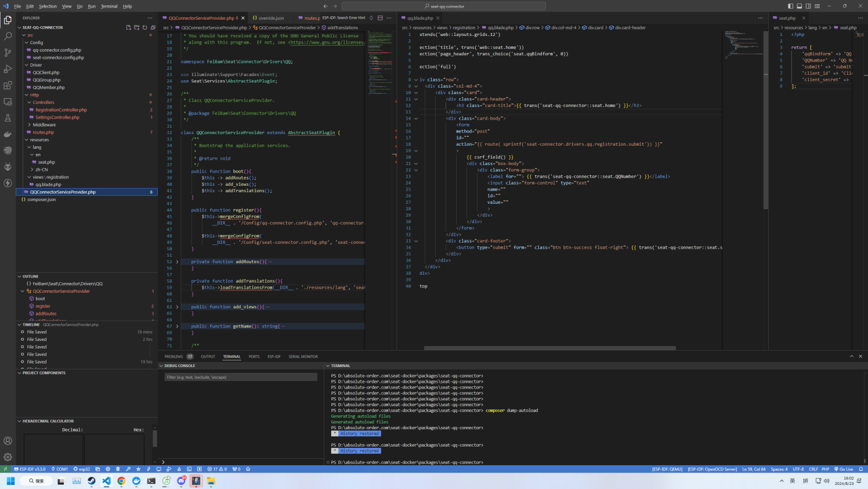
Task: Open the Manage gear in activity bar
Action: tap(8, 457)
